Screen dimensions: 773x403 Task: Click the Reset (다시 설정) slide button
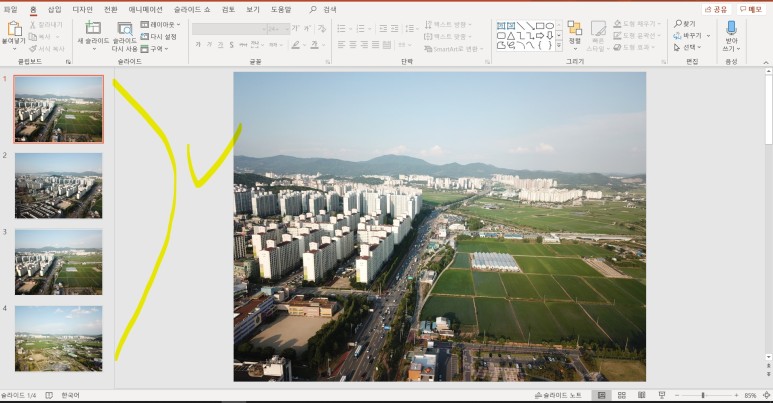(x=159, y=37)
